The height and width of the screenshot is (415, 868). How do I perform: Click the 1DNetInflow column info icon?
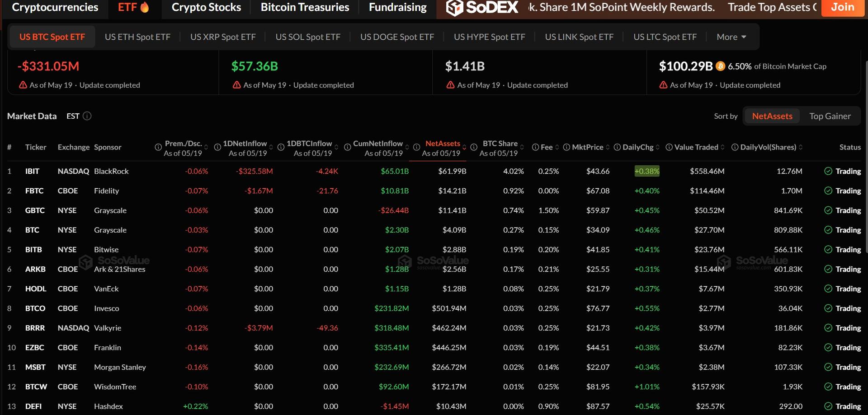pos(217,147)
